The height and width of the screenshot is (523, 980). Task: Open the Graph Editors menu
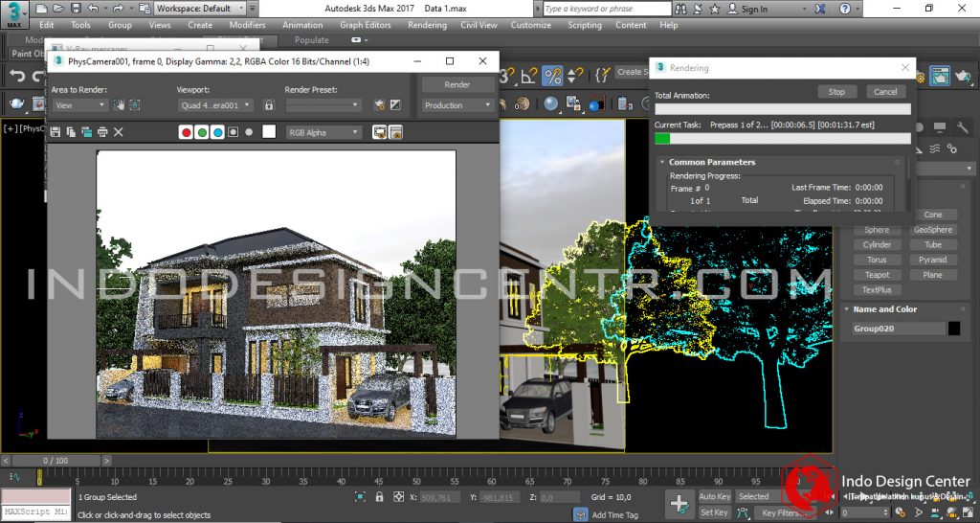[366, 25]
